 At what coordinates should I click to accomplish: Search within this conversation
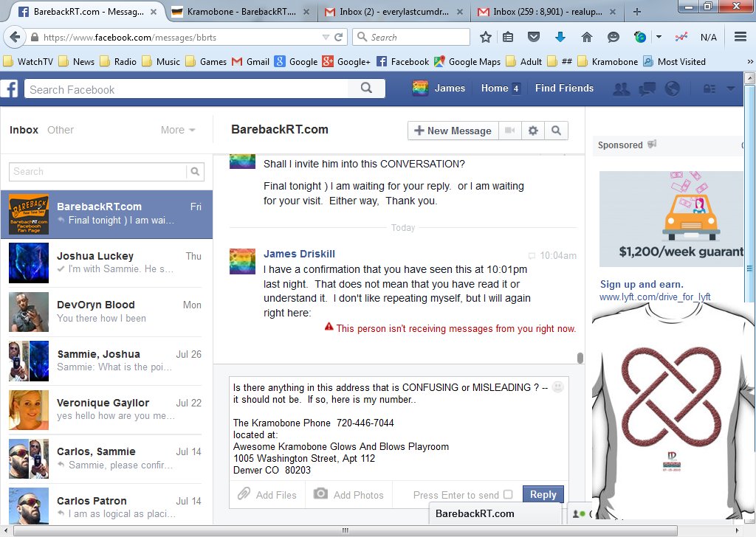(556, 131)
